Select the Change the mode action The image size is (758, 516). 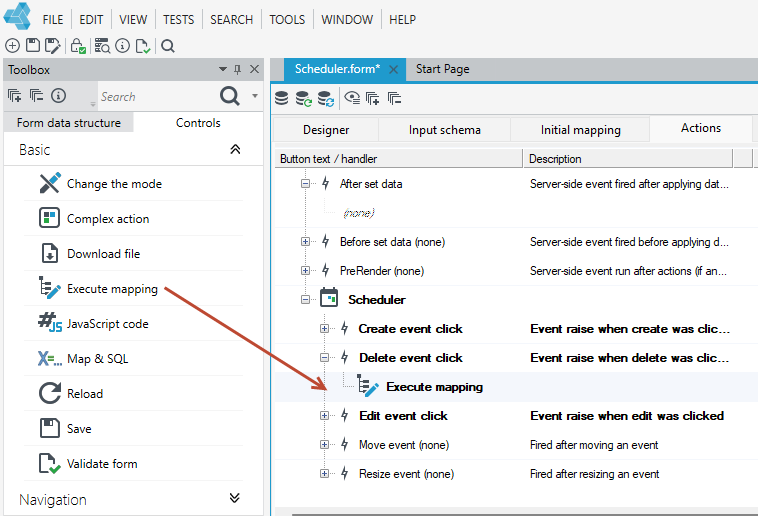click(133, 184)
